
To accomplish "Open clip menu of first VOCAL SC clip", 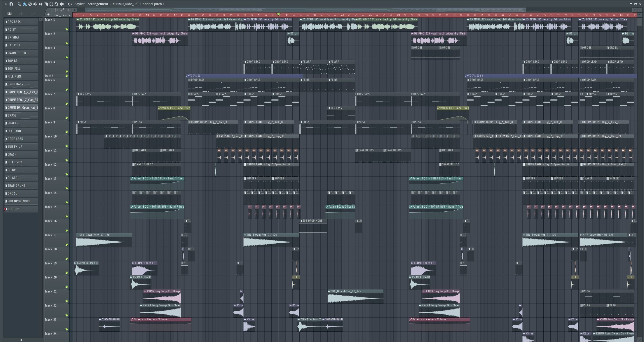I will [x=187, y=76].
